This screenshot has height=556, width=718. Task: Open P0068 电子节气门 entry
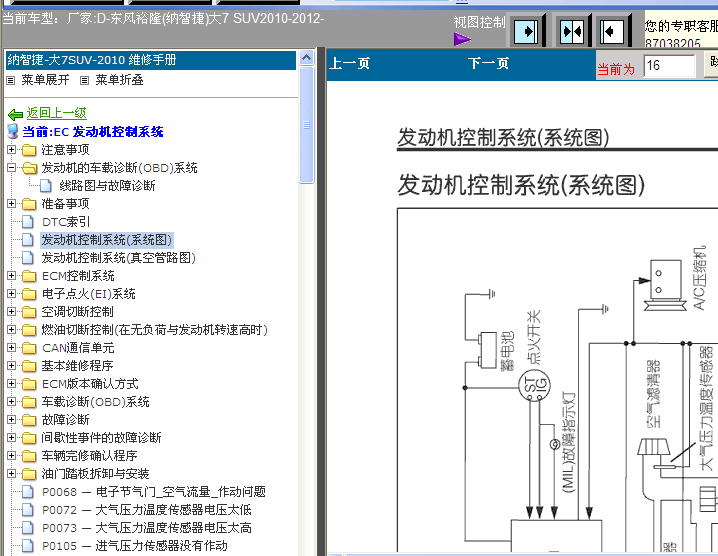tap(154, 492)
